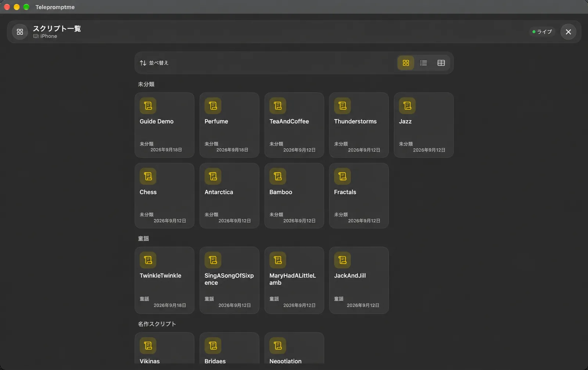Click the JackAndJill script icon

(343, 260)
